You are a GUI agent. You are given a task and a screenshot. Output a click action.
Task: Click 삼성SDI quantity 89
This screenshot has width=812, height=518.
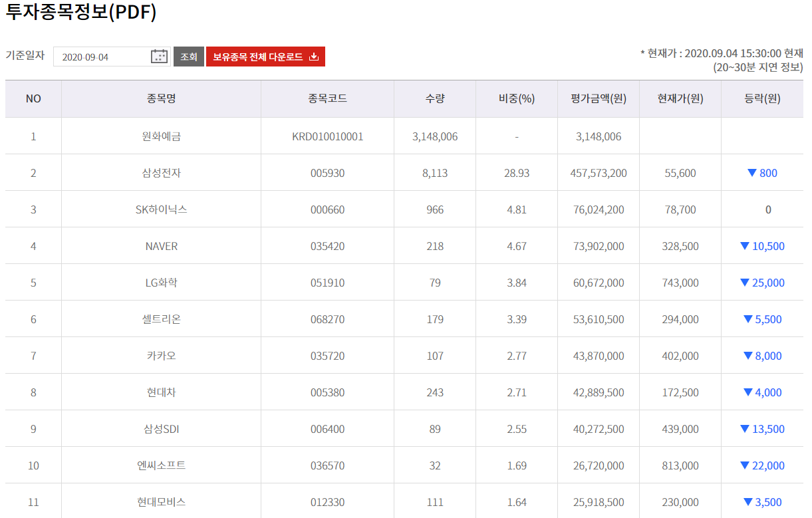pos(435,429)
